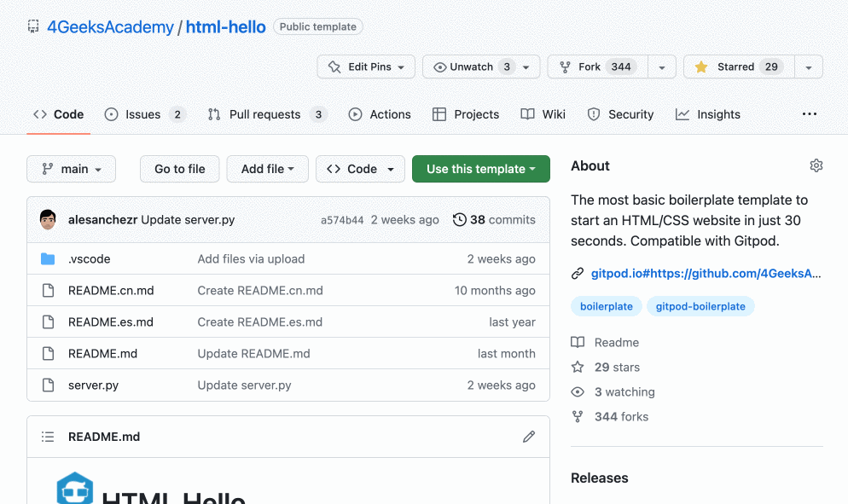This screenshot has width=848, height=504.
Task: Open the Update README.md commit message
Action: tap(253, 354)
